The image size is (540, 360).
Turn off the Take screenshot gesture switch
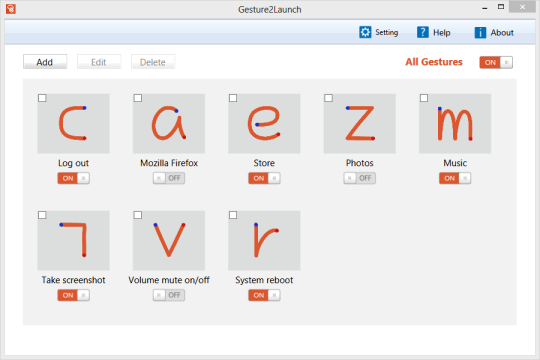pyautogui.click(x=73, y=295)
